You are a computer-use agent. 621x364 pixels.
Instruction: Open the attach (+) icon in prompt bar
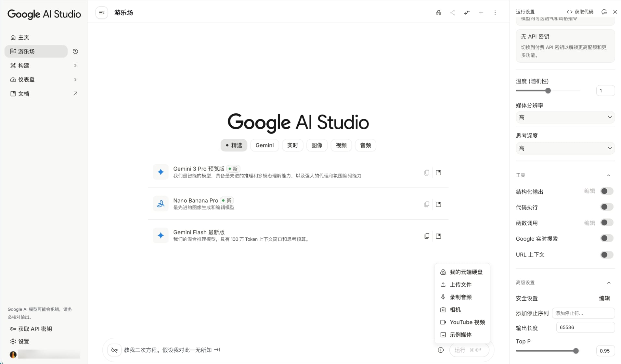pyautogui.click(x=441, y=350)
